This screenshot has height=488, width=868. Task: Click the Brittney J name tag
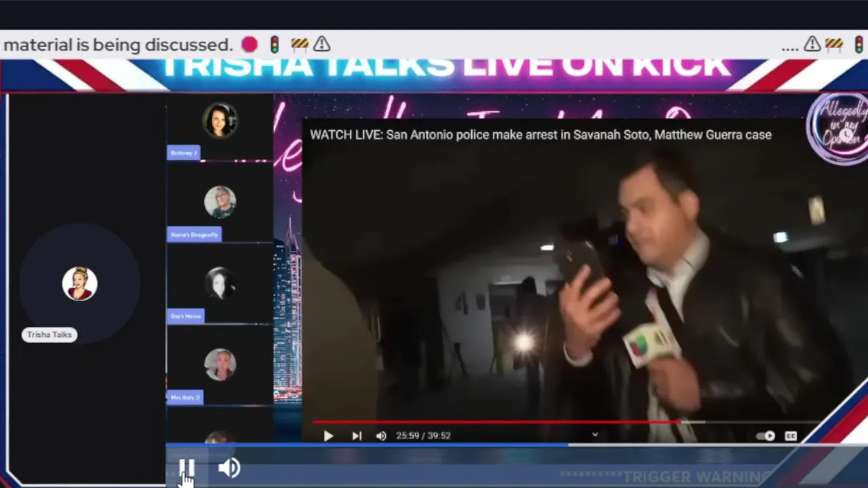(184, 152)
